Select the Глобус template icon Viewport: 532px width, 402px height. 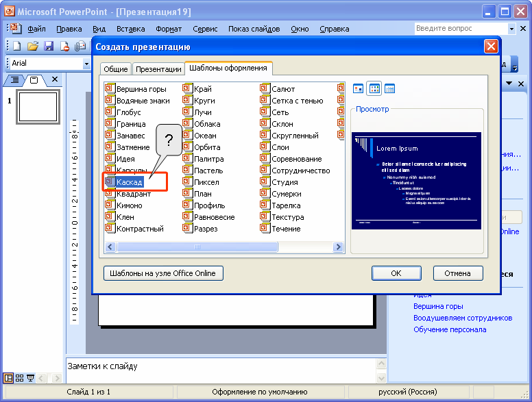[x=110, y=112]
